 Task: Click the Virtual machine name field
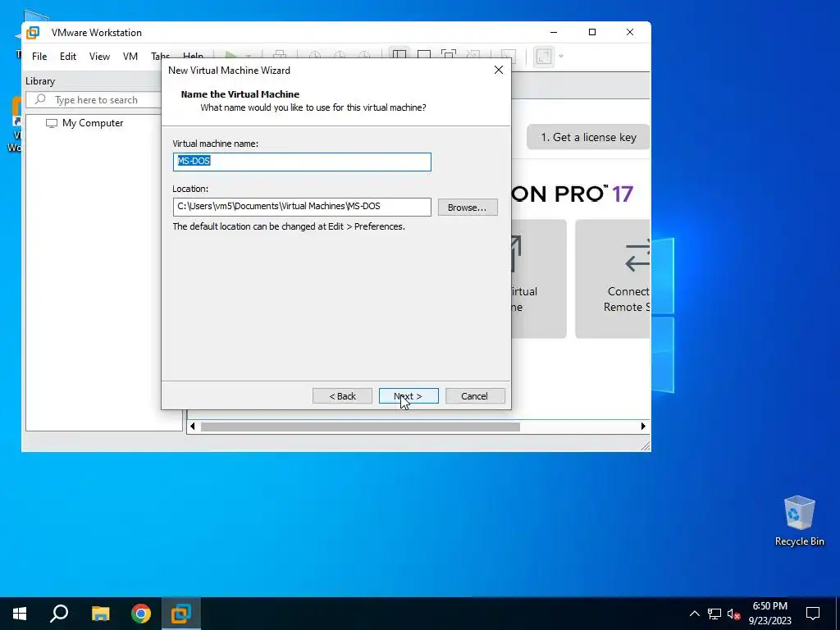tap(302, 162)
